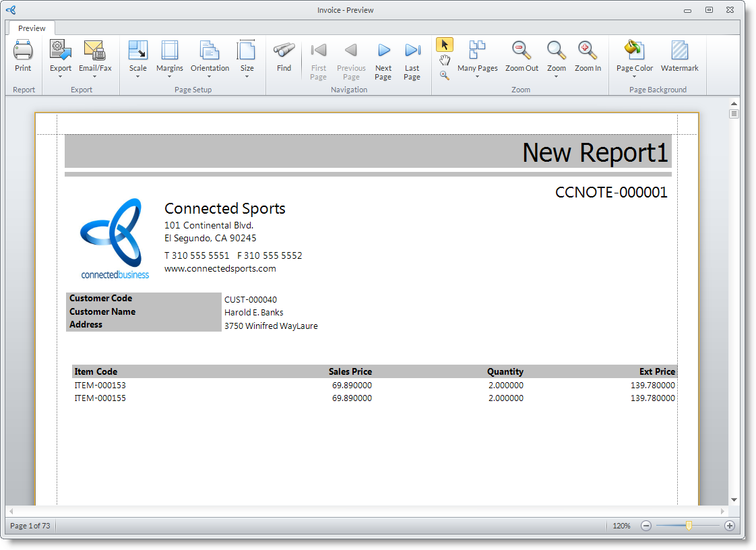
Task: Select the Preview ribbon tab
Action: click(32, 28)
